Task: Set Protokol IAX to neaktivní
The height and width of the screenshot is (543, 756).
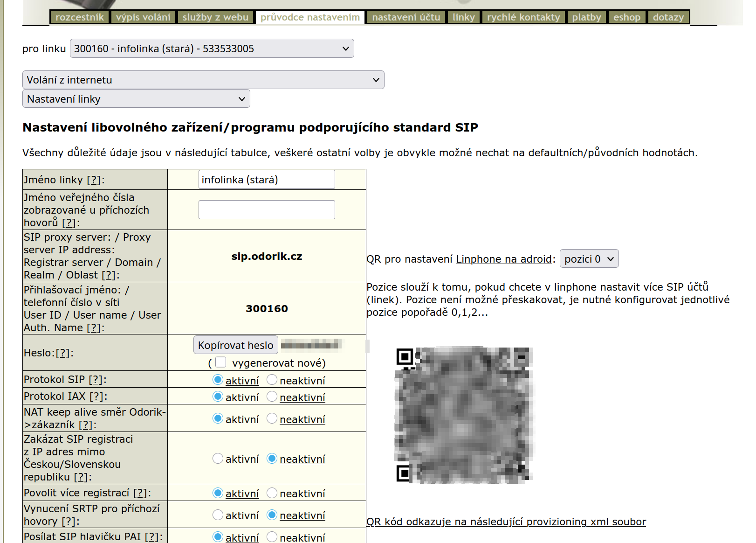Action: click(272, 397)
